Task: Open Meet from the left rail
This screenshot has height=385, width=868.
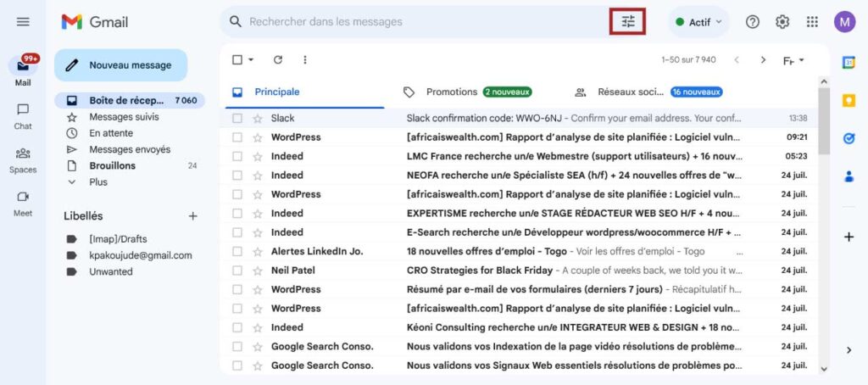Action: (x=23, y=204)
